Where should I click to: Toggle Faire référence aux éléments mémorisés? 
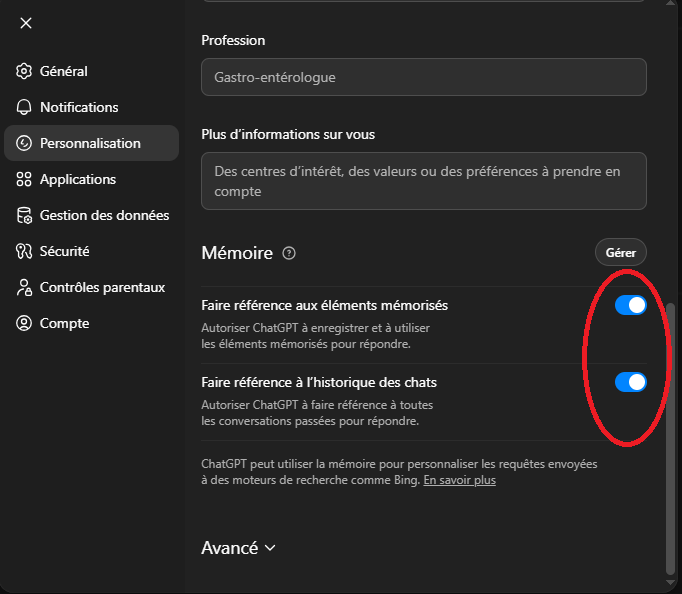tap(630, 305)
